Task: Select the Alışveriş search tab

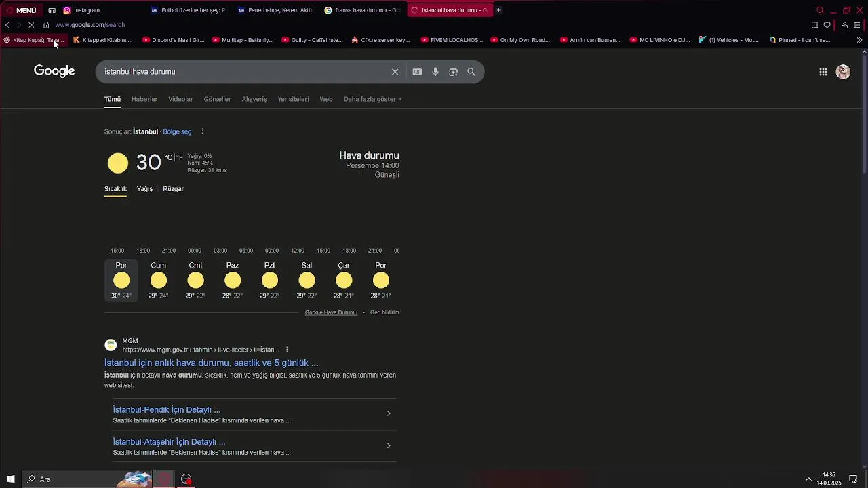Action: pos(254,99)
